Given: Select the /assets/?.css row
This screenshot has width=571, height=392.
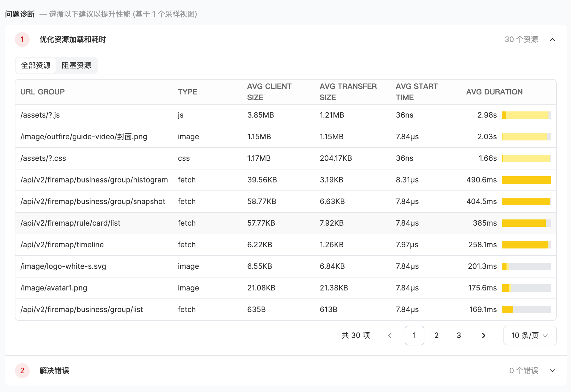Looking at the screenshot, I should 286,158.
